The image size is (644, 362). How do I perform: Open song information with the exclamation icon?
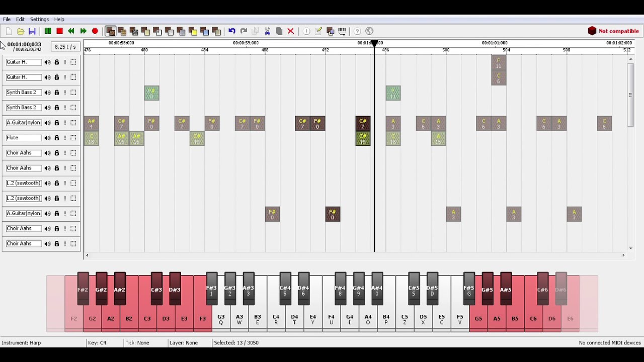pos(306,31)
